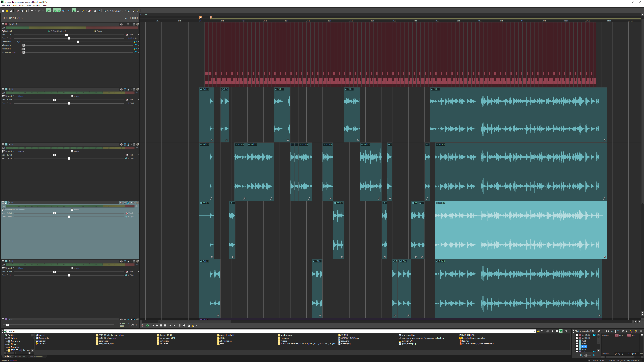Save the project with the floppy icon
The height and width of the screenshot is (362, 644).
coord(11,11)
